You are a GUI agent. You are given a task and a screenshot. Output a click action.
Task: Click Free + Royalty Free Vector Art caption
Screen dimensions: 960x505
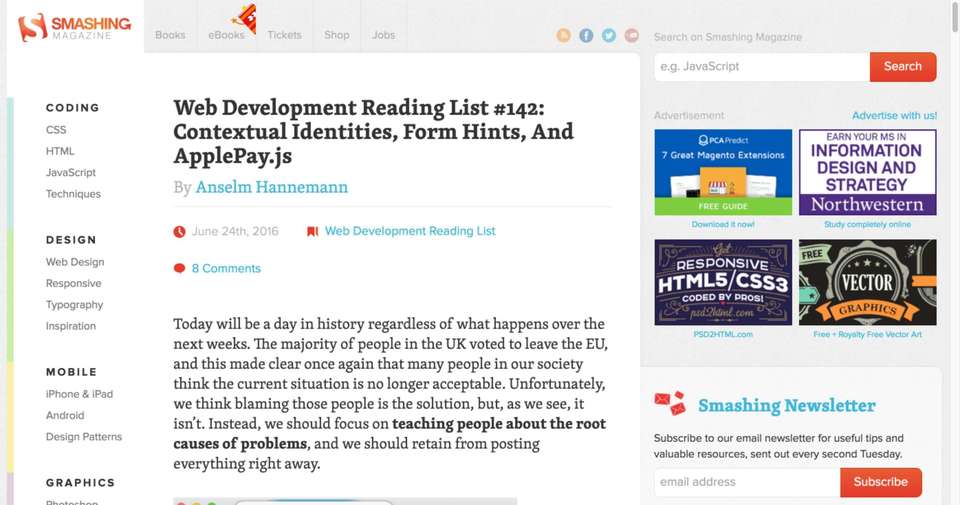coord(868,335)
